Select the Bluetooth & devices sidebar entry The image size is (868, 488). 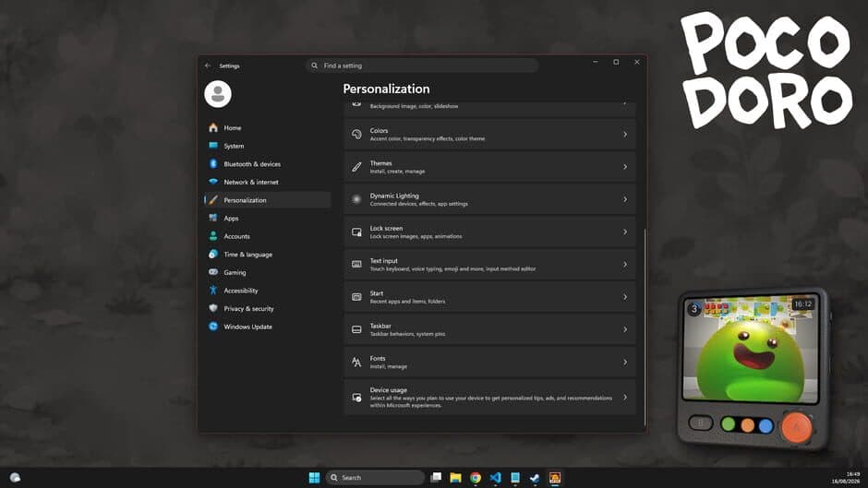(268, 164)
